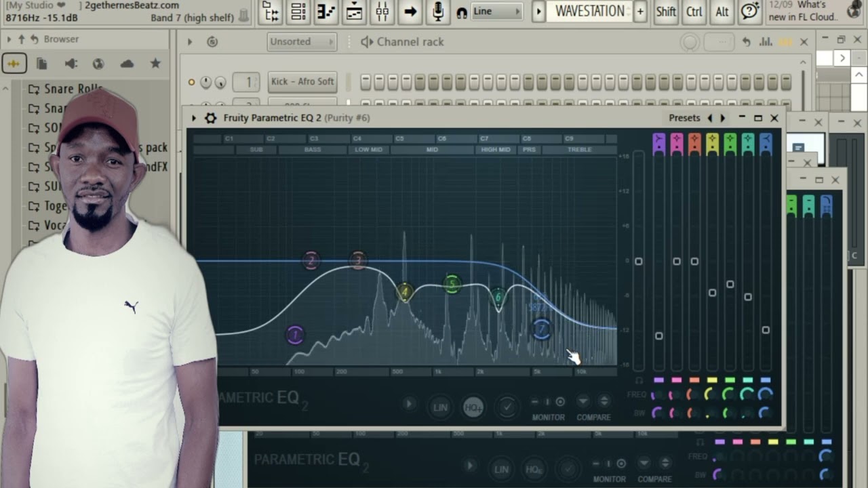Open the help chat bubble icon
Screen dimensions: 868x488
coord(749,12)
